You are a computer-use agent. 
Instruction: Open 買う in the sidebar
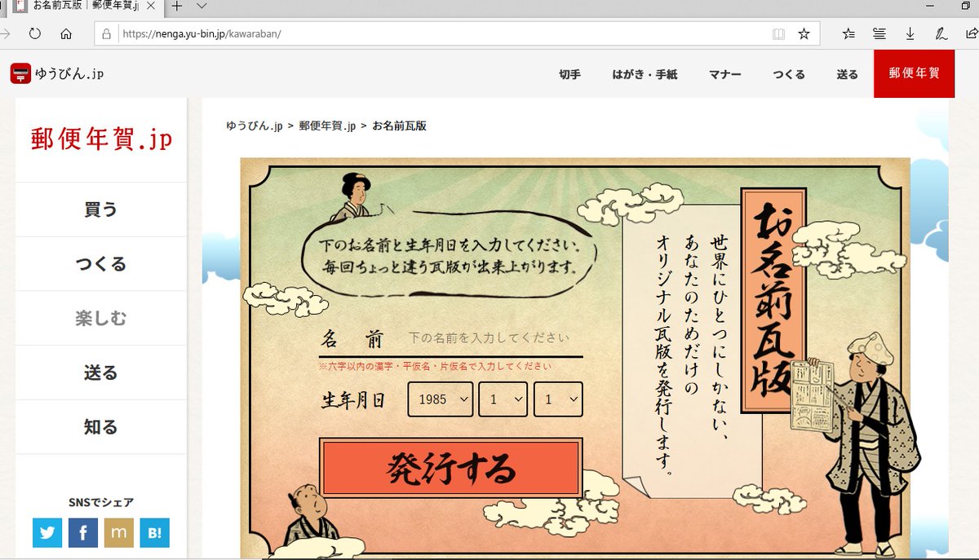click(101, 209)
